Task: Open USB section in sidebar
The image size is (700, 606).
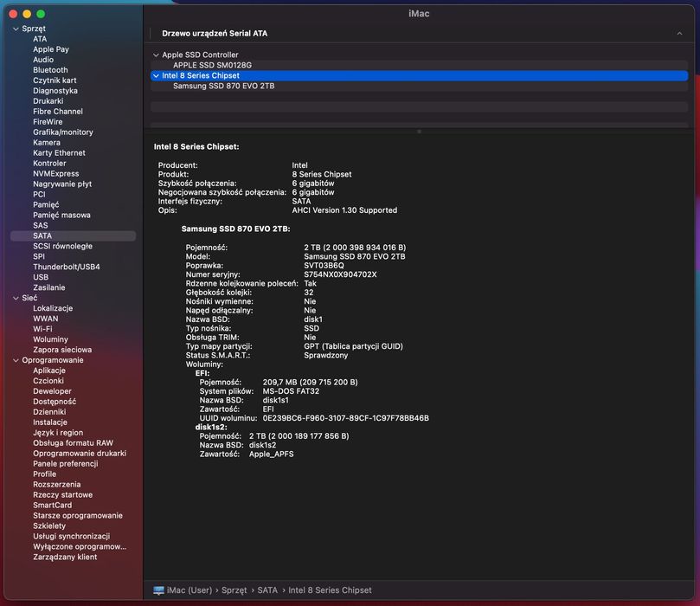Action: coord(41,277)
